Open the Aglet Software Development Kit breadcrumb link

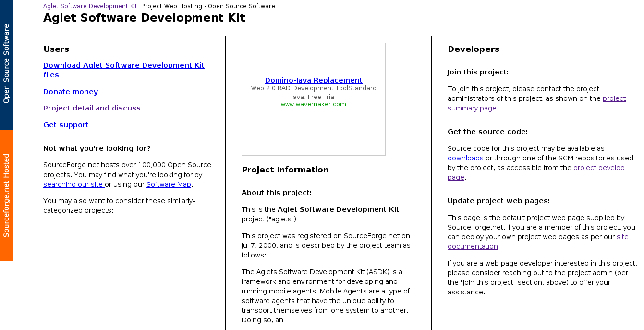click(90, 6)
